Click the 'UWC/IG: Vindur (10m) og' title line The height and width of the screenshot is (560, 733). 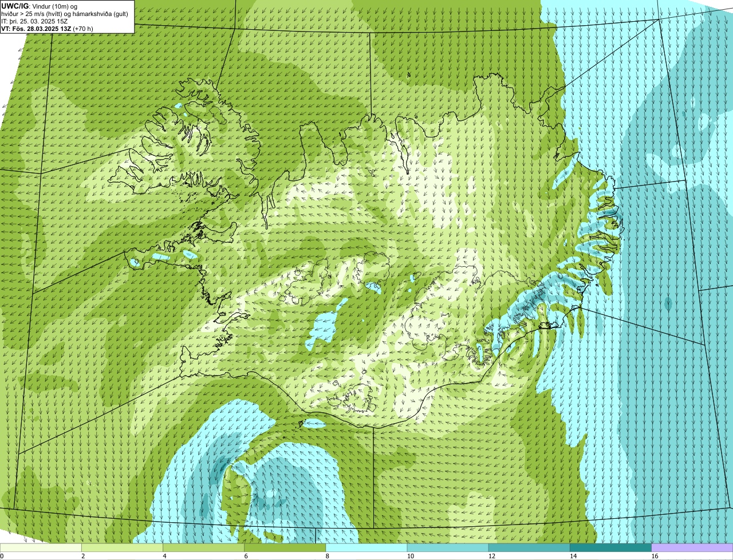click(x=39, y=6)
